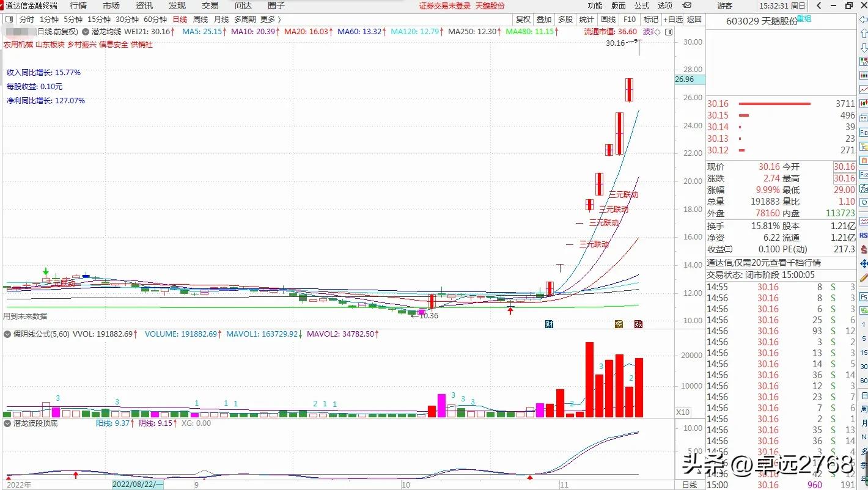Click the 农用机械 sector tag
This screenshot has width=868, height=490.
click(x=18, y=45)
